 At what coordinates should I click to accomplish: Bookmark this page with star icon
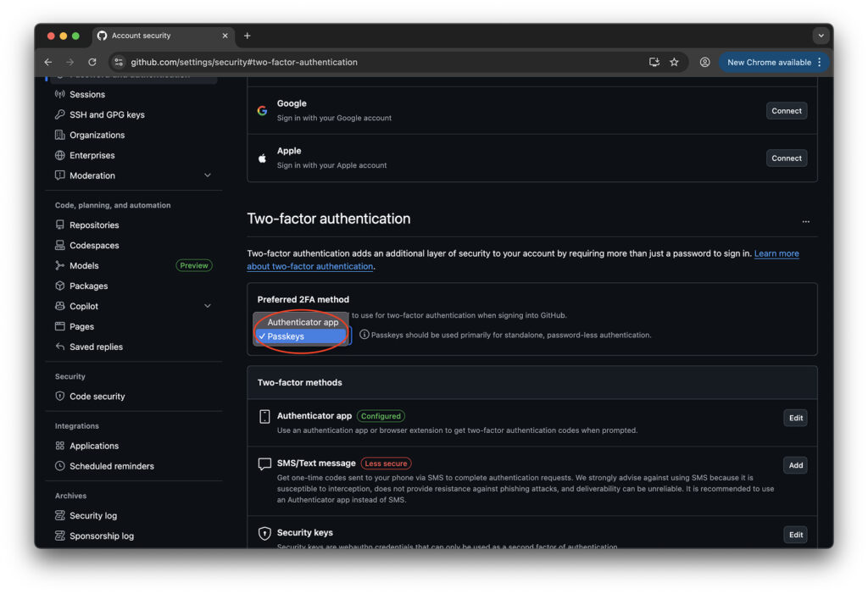click(674, 62)
